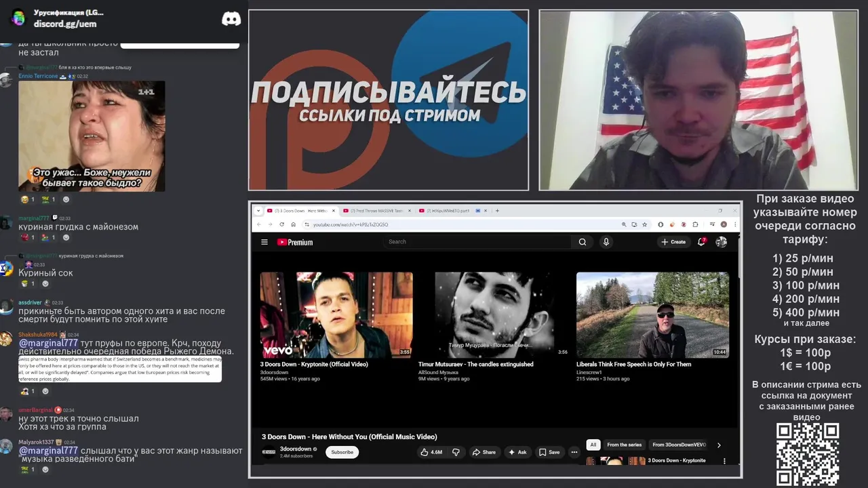Click the browser address bar URL
The width and height of the screenshot is (868, 488).
[x=351, y=224]
